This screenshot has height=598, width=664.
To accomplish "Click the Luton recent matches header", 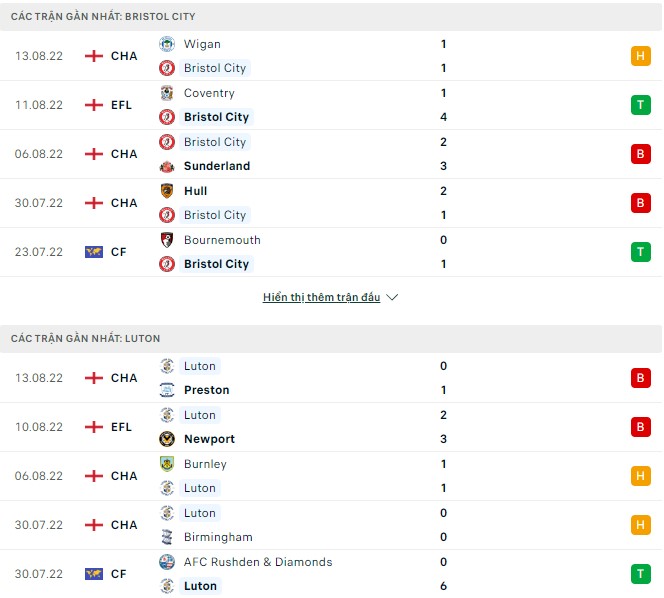I will coord(85,338).
